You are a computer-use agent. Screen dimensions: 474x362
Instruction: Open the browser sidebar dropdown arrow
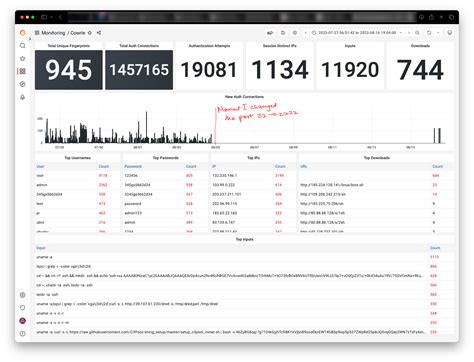tap(52, 17)
